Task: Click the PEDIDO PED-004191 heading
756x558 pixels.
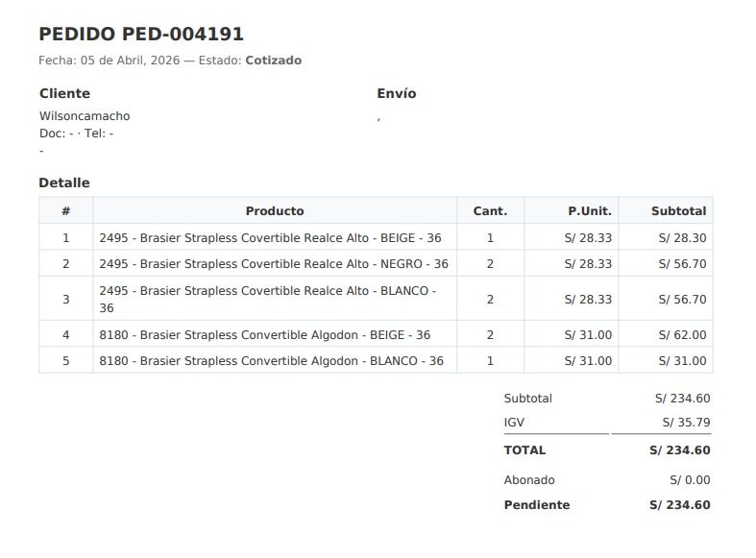Action: pos(141,35)
